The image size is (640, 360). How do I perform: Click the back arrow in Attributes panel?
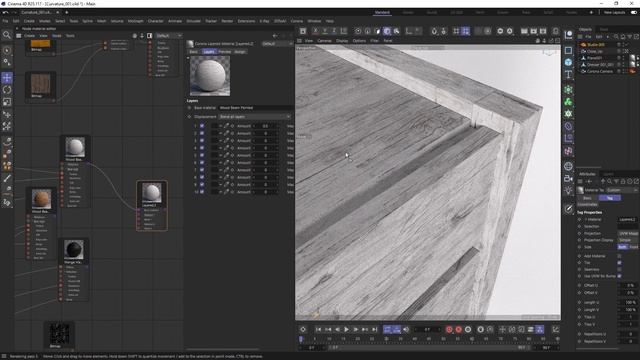589,181
